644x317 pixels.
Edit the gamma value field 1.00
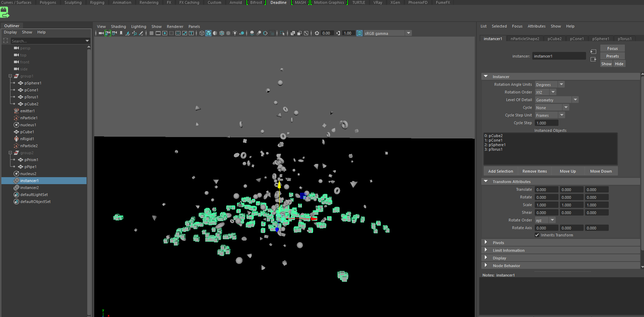click(348, 33)
